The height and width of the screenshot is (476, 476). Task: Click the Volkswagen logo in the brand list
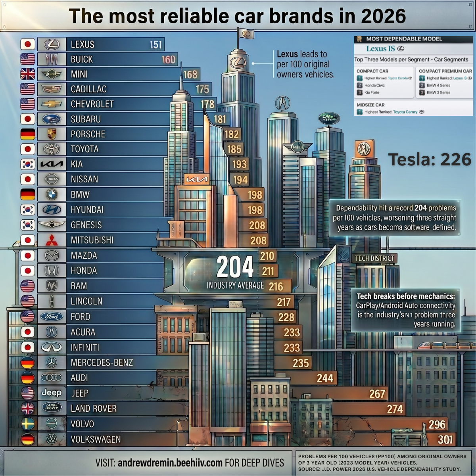pyautogui.click(x=52, y=439)
